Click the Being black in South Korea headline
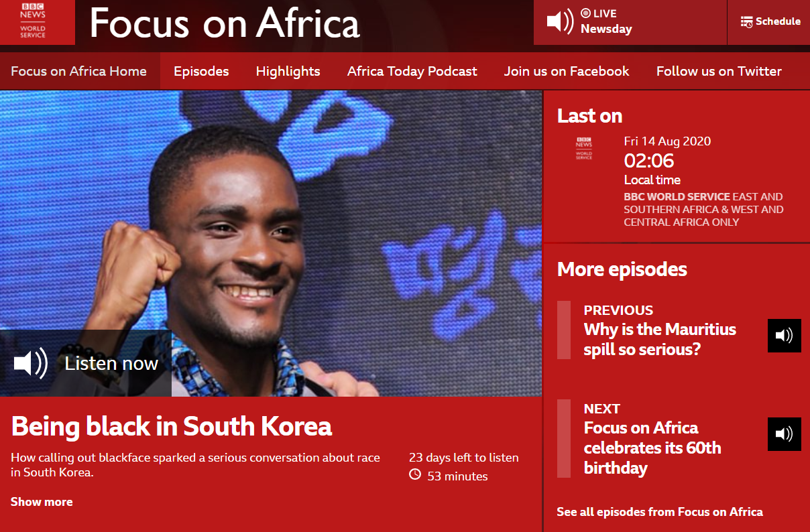 coord(172,426)
